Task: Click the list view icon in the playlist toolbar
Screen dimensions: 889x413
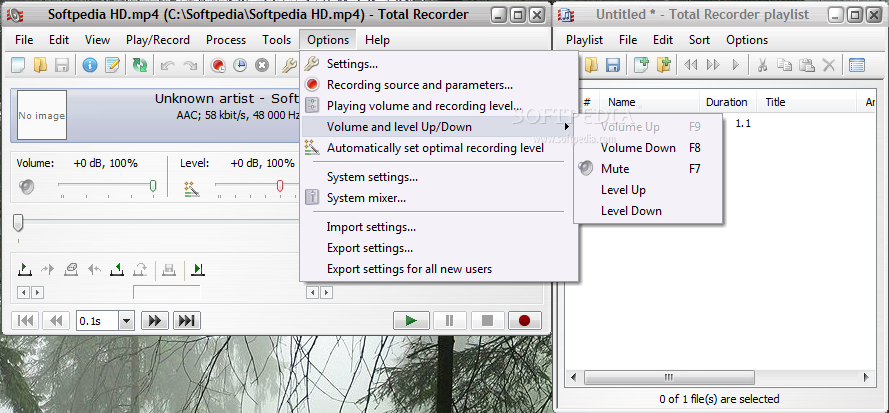Action: coord(857,65)
